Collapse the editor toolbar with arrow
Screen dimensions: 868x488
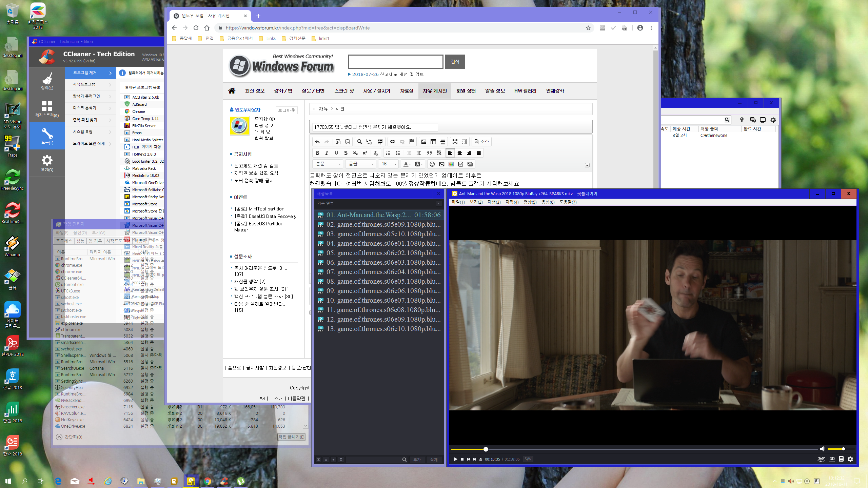pos(587,165)
